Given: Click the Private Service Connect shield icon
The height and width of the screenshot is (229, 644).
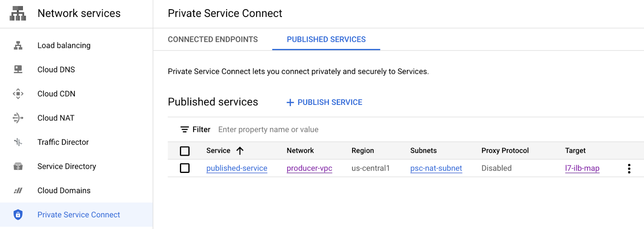Looking at the screenshot, I should [x=18, y=214].
